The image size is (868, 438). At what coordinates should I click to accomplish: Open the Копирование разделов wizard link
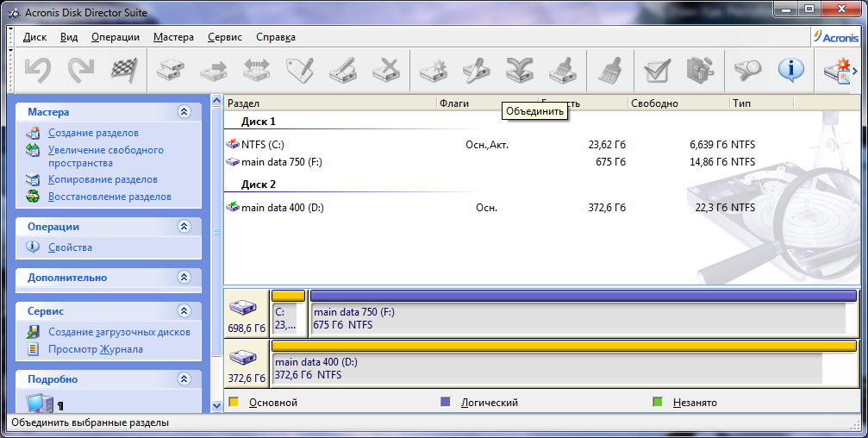[x=103, y=179]
